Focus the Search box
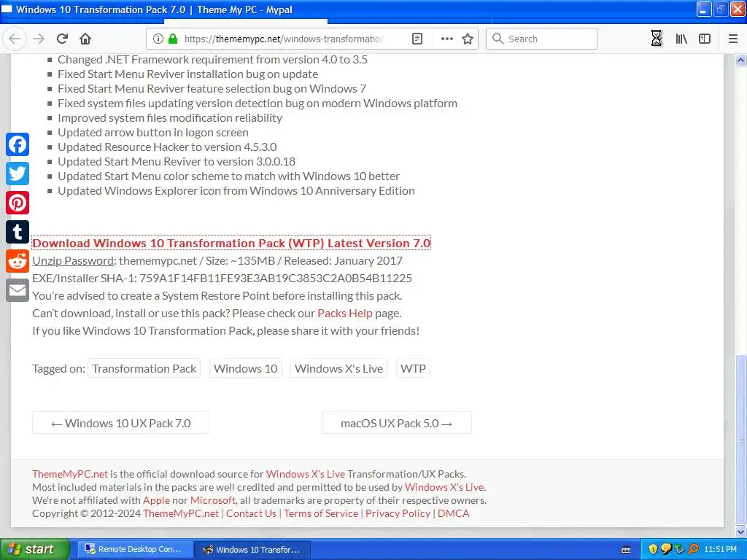747x560 pixels. (x=541, y=39)
